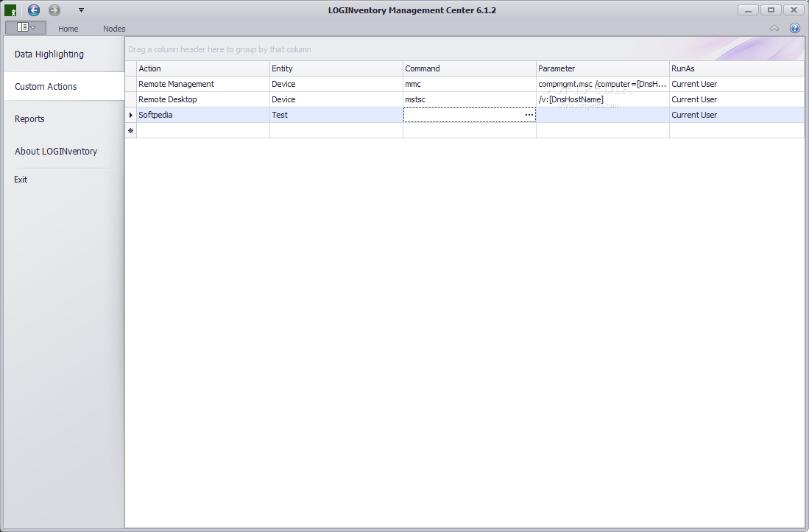The image size is (809, 532).
Task: Click the group-by column drop panel
Action: 464,49
